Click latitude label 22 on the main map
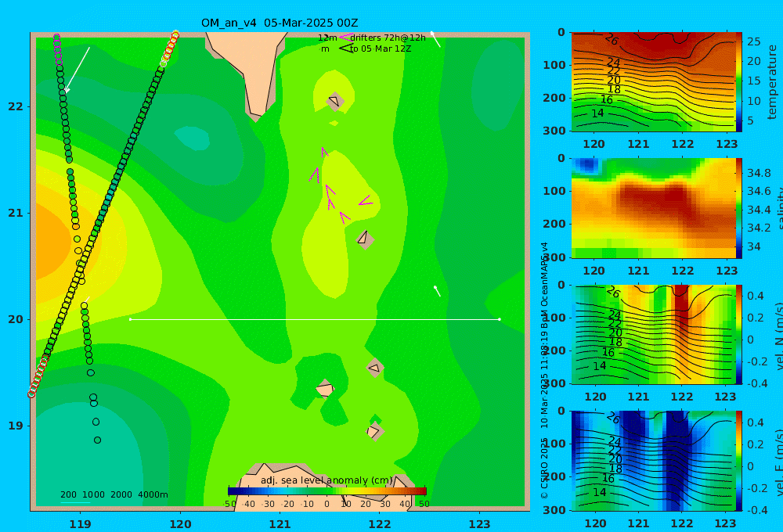This screenshot has height=532, width=783. [16, 106]
